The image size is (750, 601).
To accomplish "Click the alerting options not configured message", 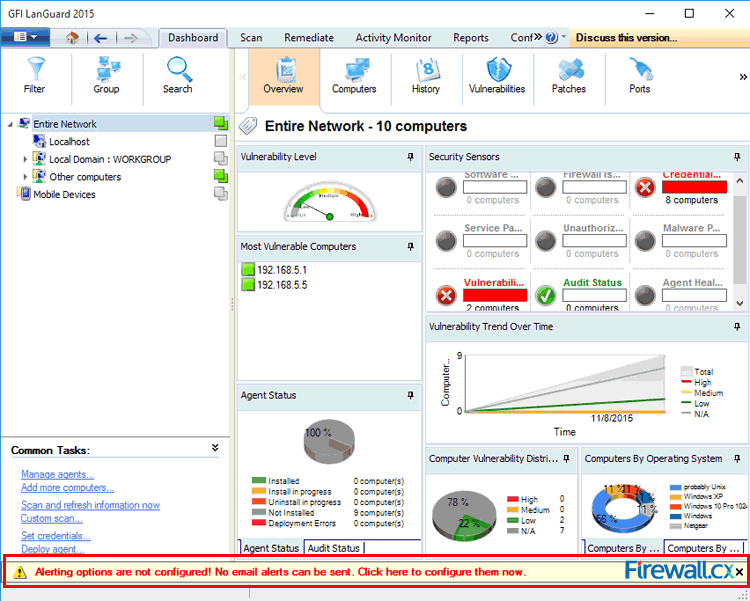I will (280, 572).
